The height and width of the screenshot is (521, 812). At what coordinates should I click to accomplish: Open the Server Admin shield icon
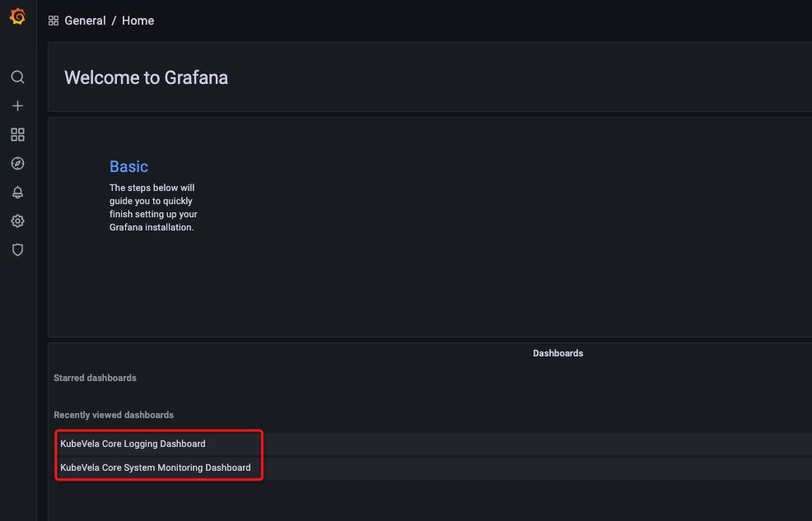pos(17,250)
